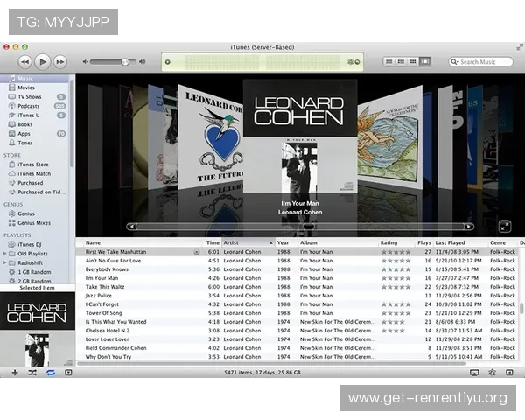This screenshot has width=525, height=420.
Task: Open the Books library
Action: click(x=34, y=124)
